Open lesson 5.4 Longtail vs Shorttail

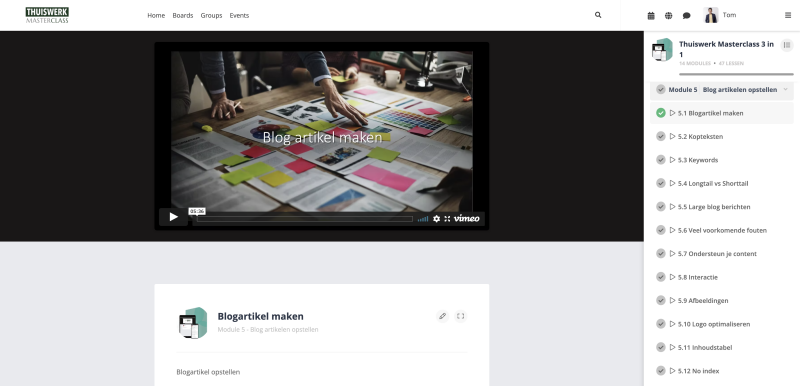[713, 184]
